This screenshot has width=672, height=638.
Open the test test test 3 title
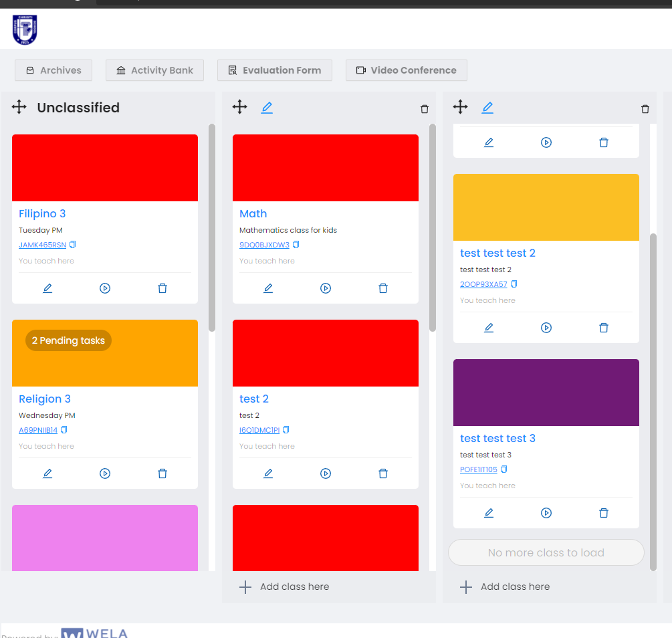pos(497,438)
